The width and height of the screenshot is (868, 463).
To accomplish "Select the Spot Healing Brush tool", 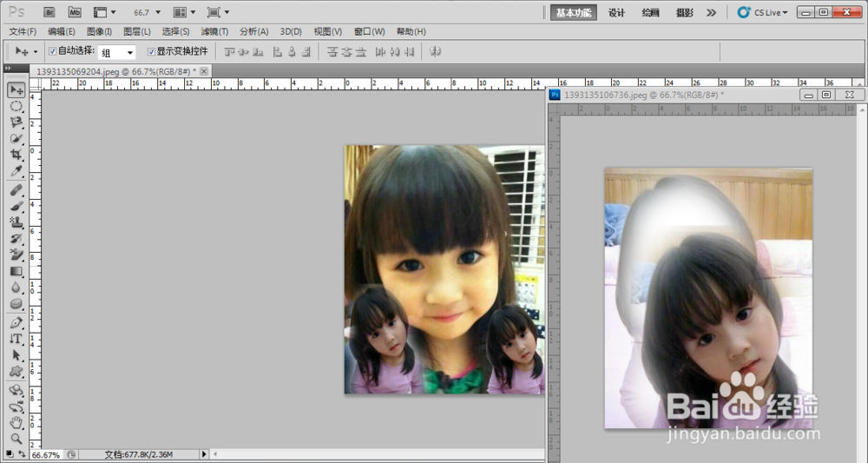I will [16, 190].
